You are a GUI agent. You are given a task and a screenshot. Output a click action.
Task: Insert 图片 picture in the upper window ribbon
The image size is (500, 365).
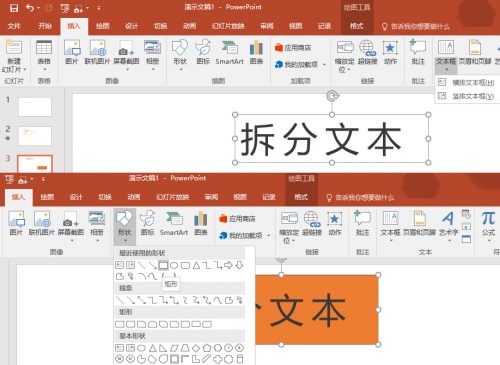72,52
